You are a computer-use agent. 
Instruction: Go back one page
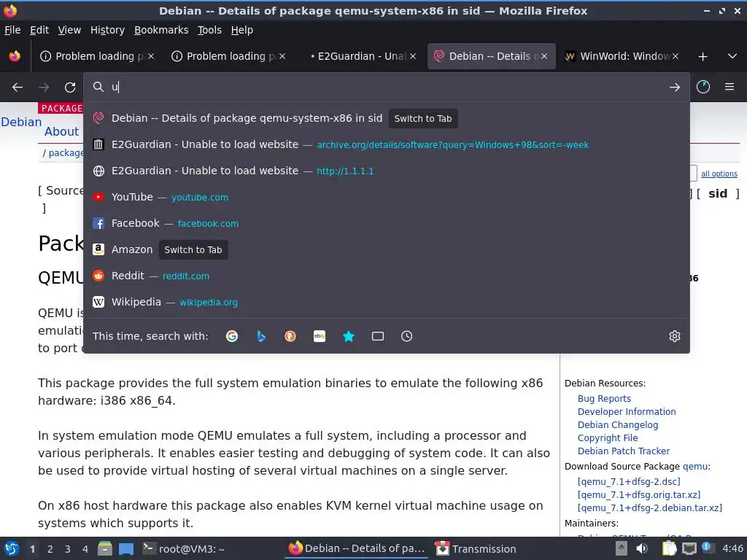pyautogui.click(x=18, y=87)
